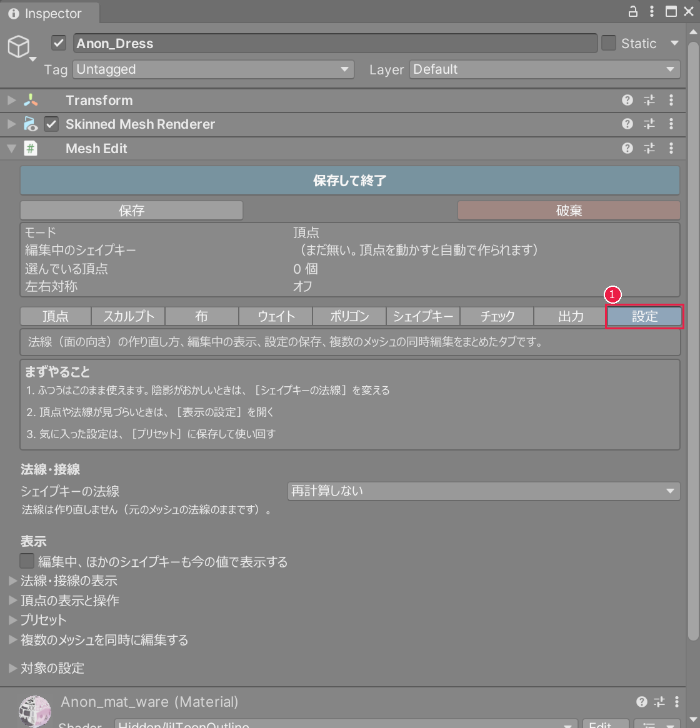This screenshot has height=728, width=700.
Task: Switch to the 布 tab
Action: pos(202,316)
